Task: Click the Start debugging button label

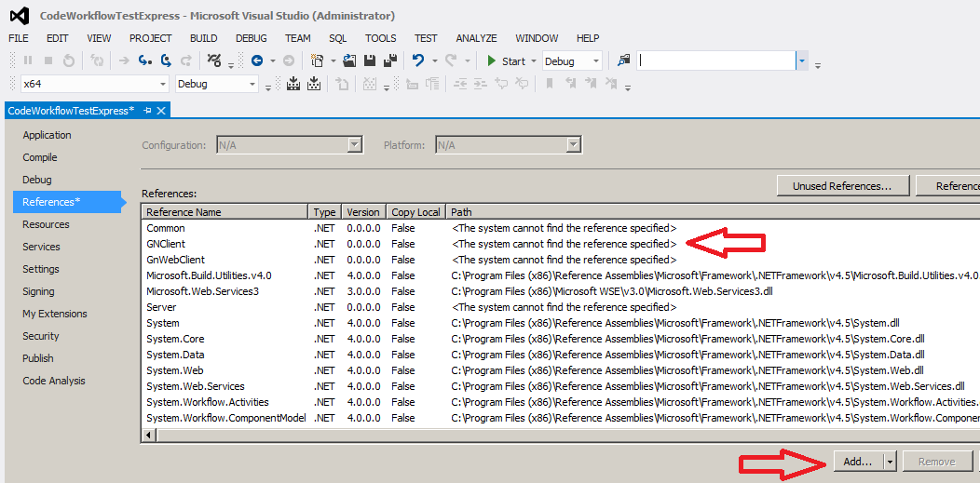Action: tap(513, 61)
